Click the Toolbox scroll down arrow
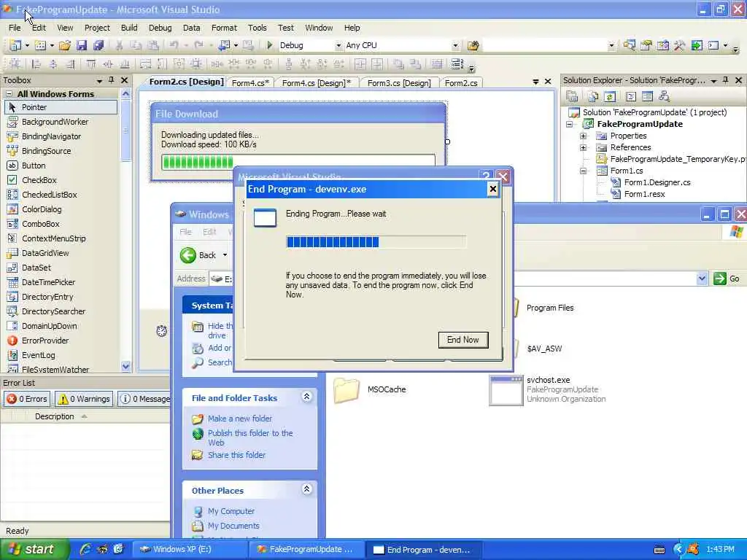The image size is (747, 560). 125,366
